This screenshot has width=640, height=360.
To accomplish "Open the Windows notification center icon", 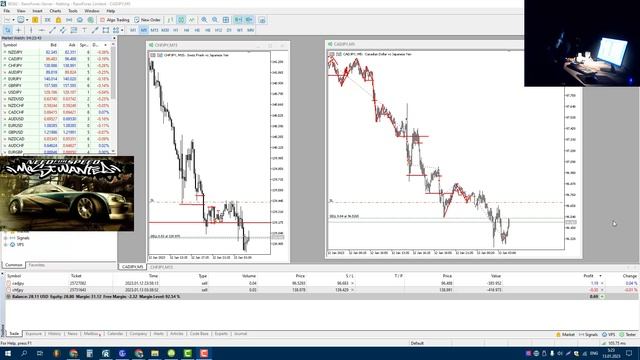I will click(629, 353).
